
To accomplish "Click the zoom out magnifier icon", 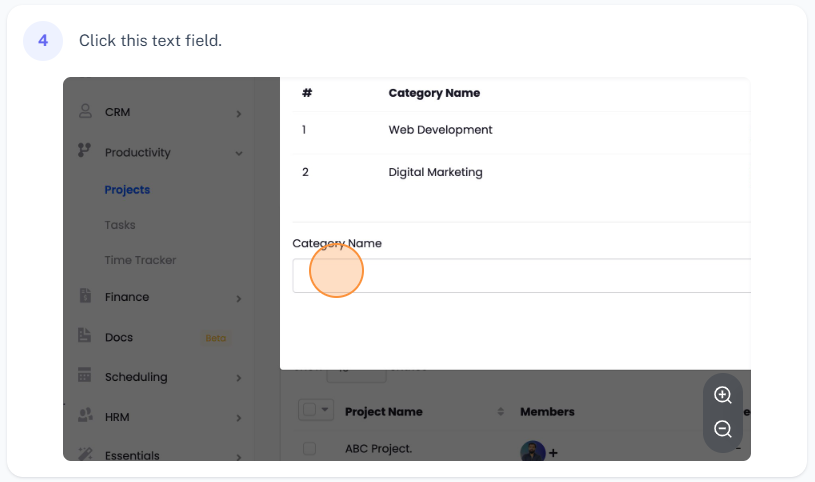I will [x=723, y=429].
